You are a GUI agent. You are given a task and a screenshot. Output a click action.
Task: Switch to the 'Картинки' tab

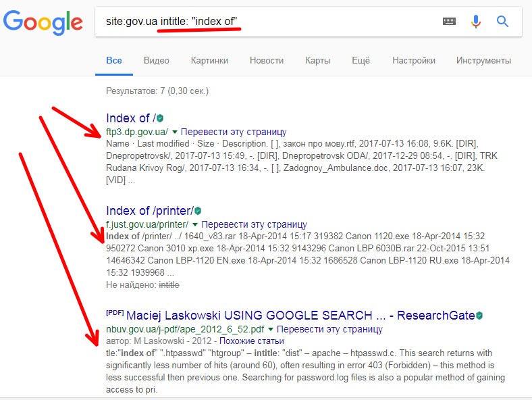[x=209, y=61]
